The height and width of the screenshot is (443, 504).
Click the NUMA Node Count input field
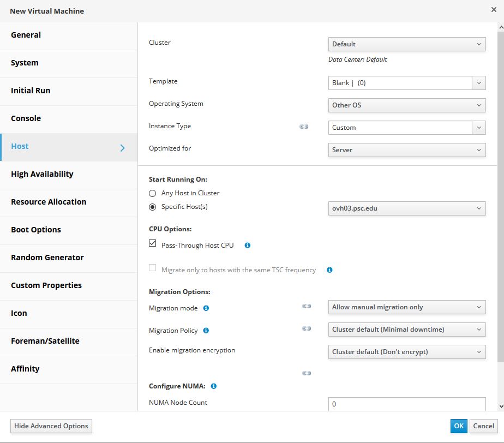pos(406,404)
